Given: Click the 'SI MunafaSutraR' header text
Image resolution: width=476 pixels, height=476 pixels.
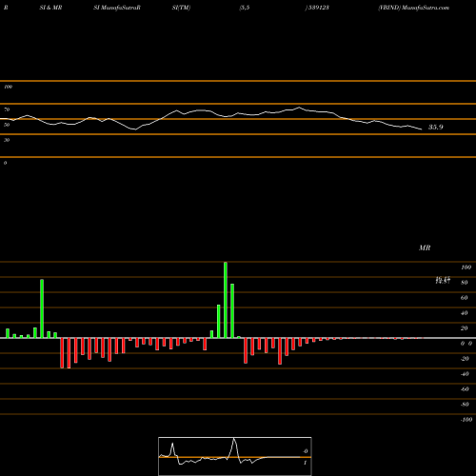Looking at the screenshot, I should click(117, 8).
